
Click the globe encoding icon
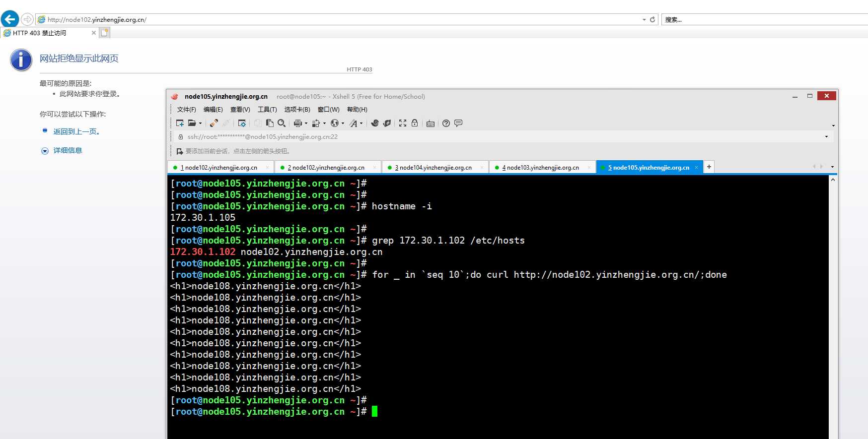[335, 123]
